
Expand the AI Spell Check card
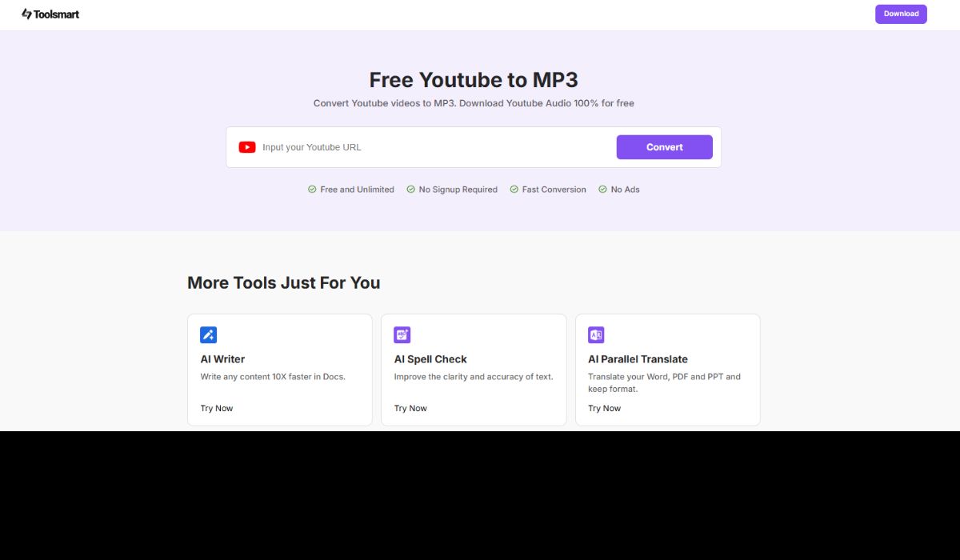(x=474, y=370)
